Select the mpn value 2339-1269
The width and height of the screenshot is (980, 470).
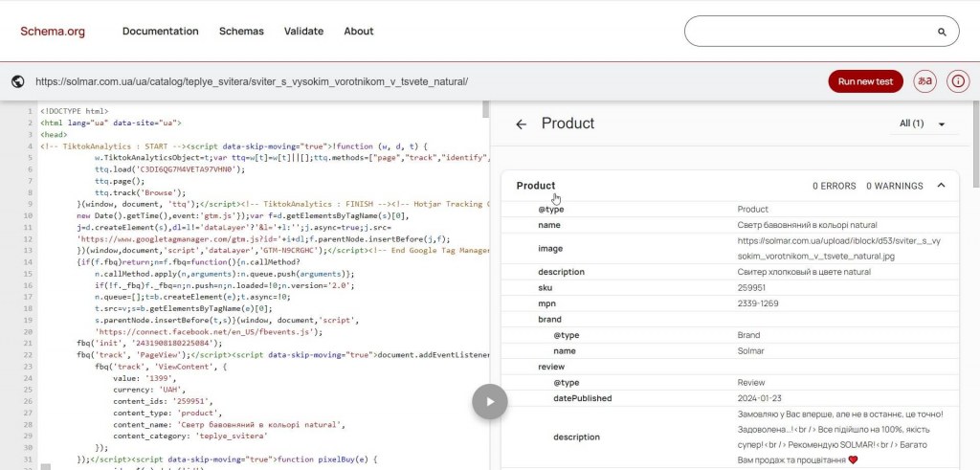[758, 303]
